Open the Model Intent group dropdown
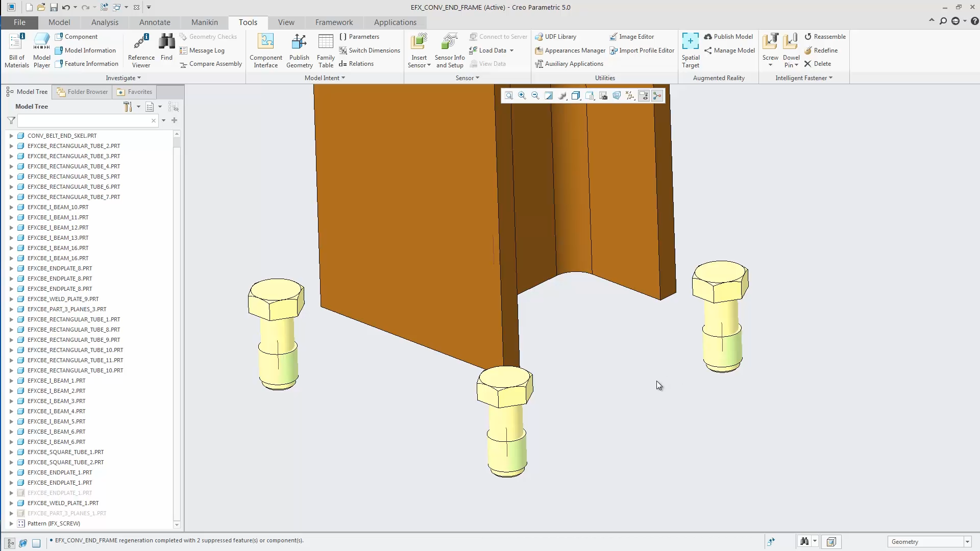The image size is (980, 551). pos(325,78)
